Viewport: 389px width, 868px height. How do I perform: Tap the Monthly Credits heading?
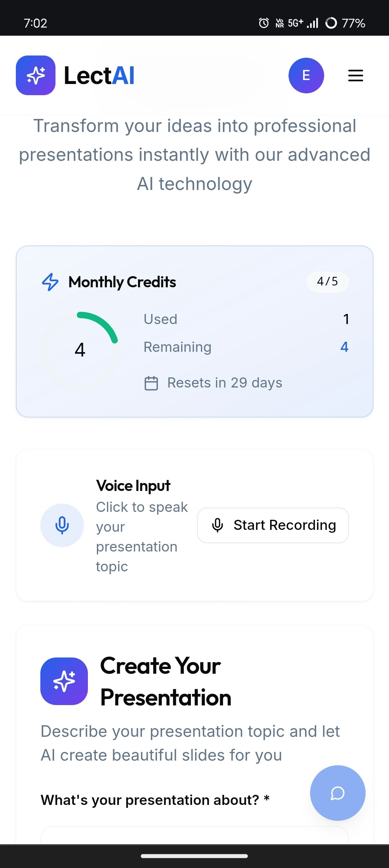122,282
